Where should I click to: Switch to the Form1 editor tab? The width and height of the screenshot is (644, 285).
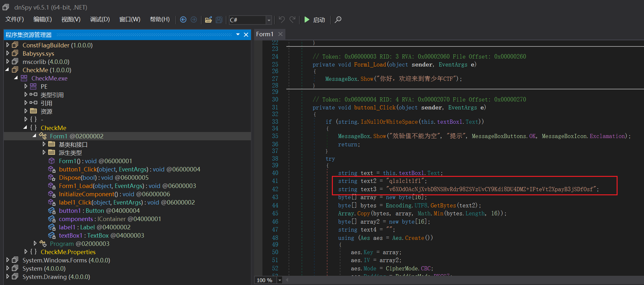[265, 34]
